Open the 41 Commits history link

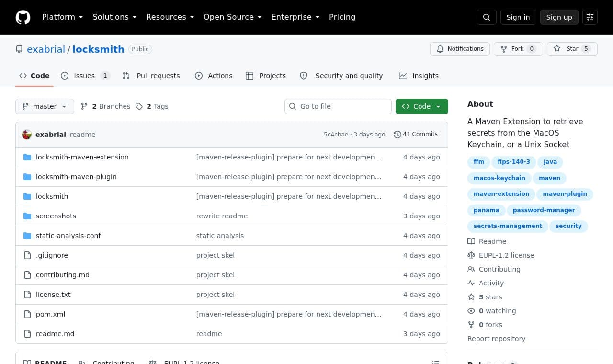click(x=416, y=135)
